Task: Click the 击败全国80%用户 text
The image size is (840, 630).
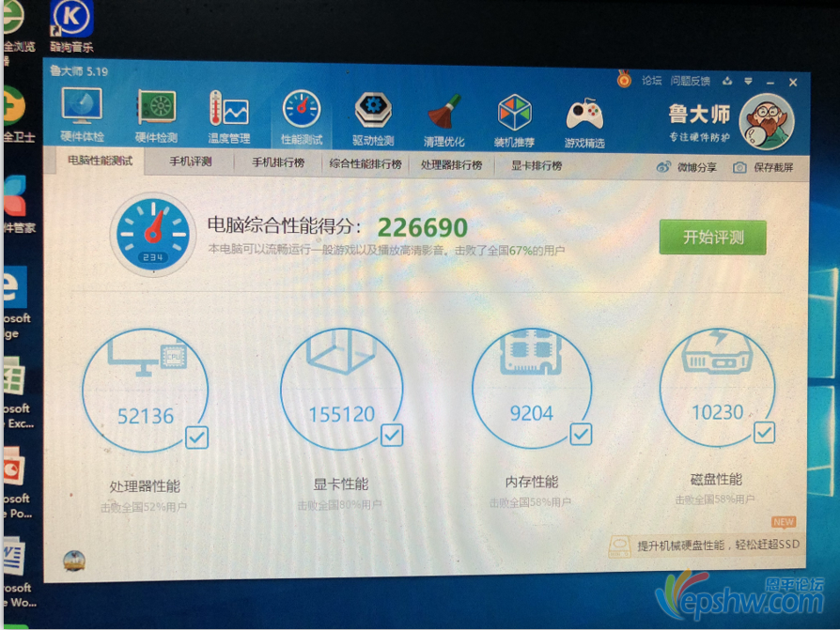Action: [x=339, y=504]
